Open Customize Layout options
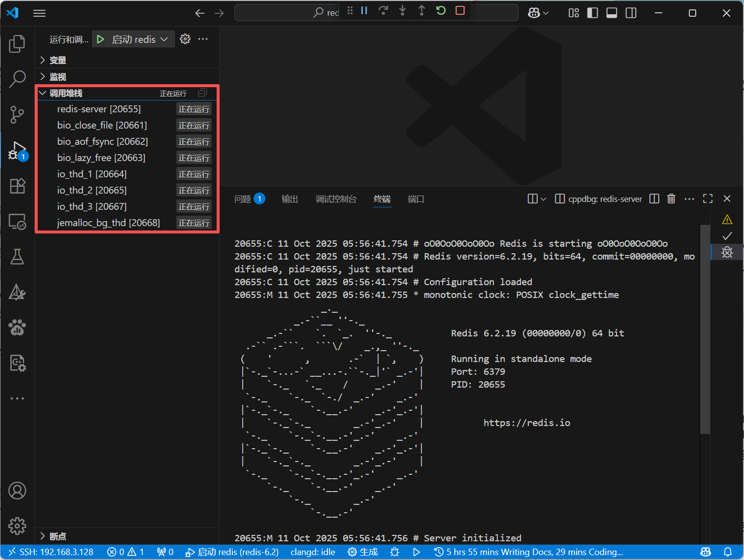 tap(574, 13)
